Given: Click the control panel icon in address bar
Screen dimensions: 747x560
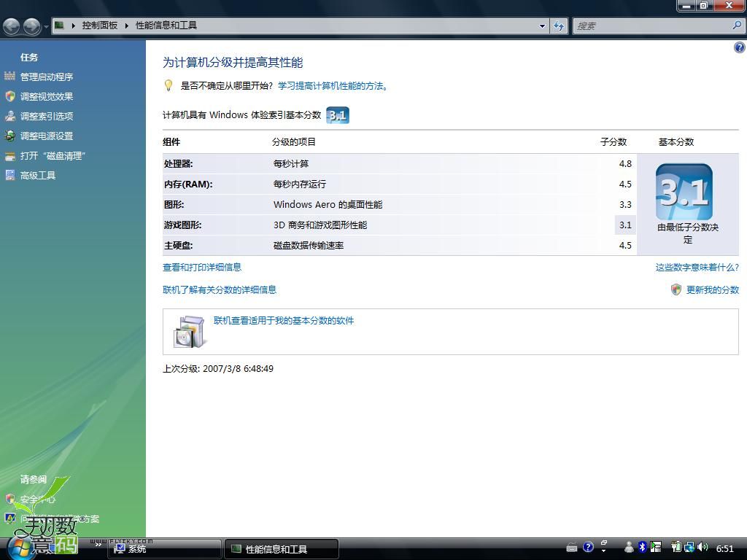Looking at the screenshot, I should click(x=60, y=26).
